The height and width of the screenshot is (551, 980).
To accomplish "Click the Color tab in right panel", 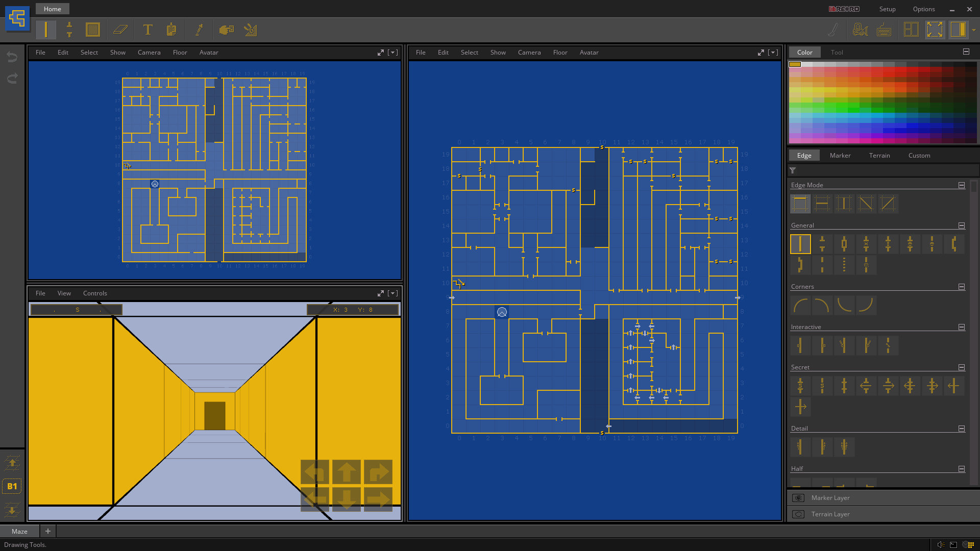I will [805, 52].
